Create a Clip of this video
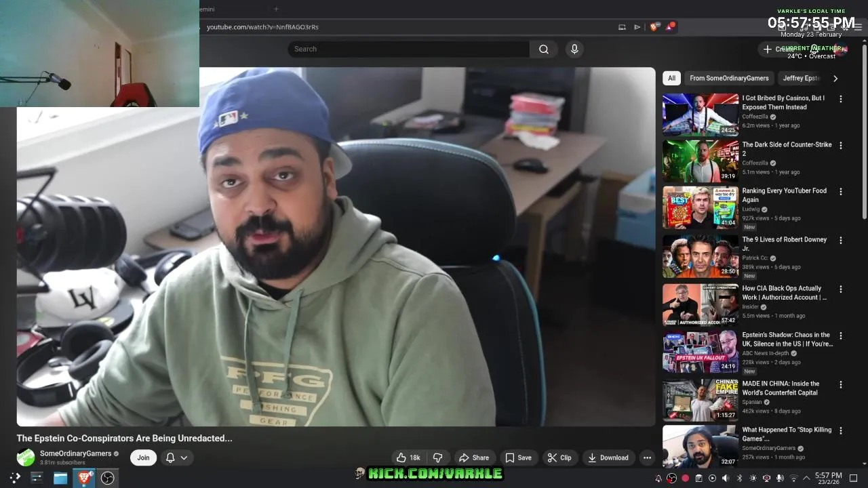The image size is (868, 488). coord(559,457)
